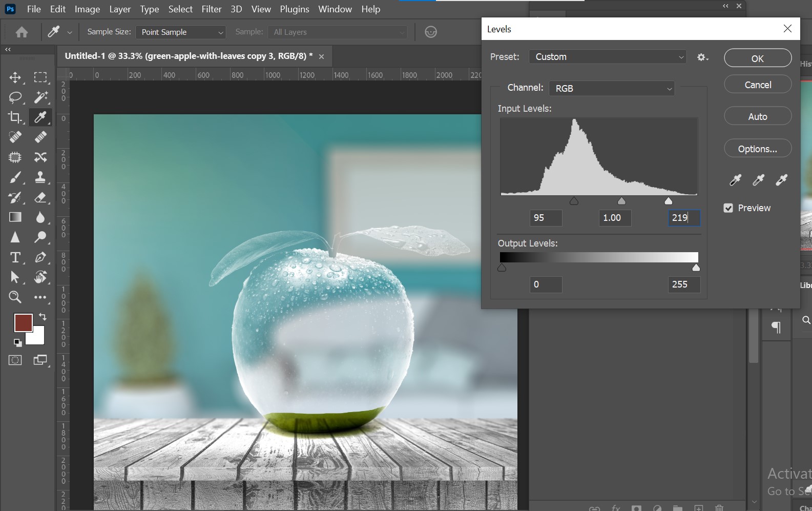Collapse the tools panel double-arrow
Viewport: 812px width, 511px height.
pyautogui.click(x=8, y=49)
